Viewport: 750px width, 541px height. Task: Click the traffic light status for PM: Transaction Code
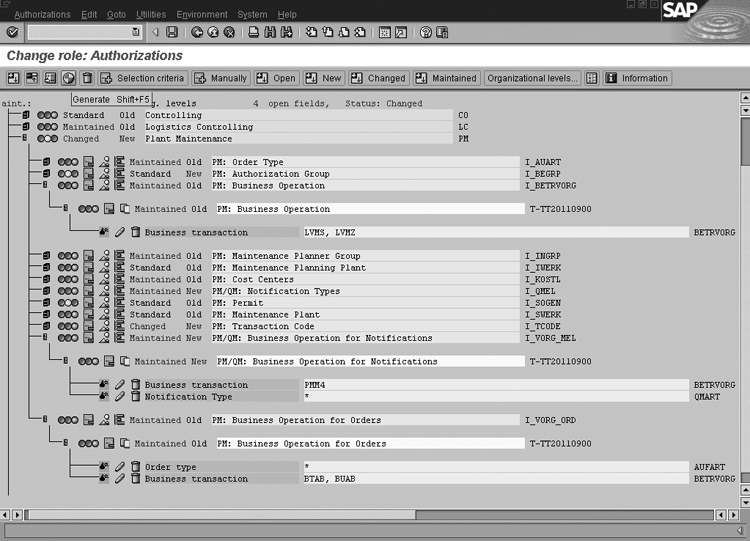click(67, 326)
